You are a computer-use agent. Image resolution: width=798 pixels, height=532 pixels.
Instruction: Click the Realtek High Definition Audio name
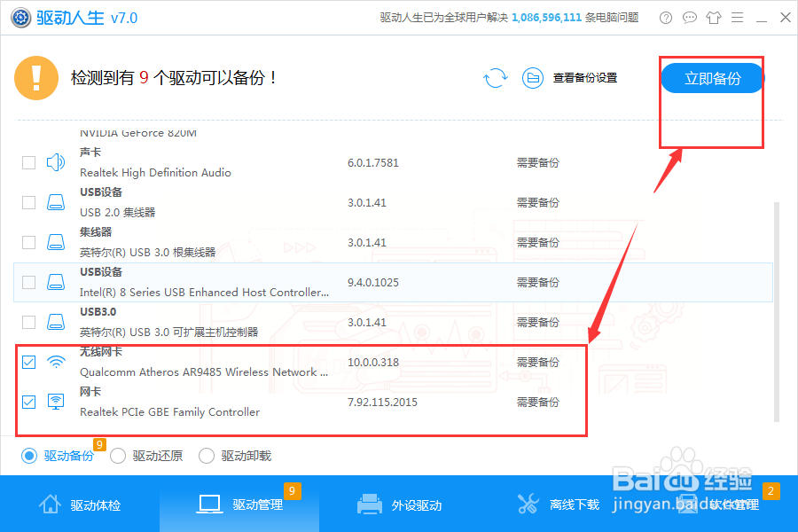155,173
